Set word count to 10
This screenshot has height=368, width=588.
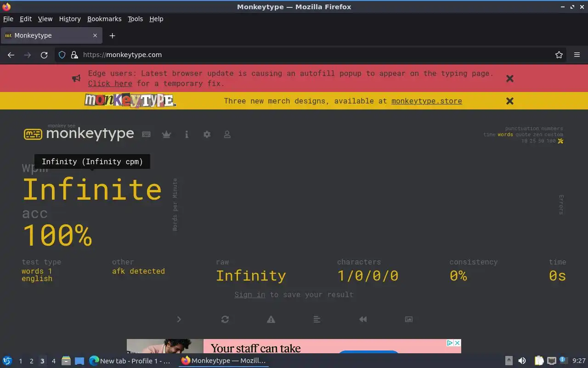tap(525, 141)
